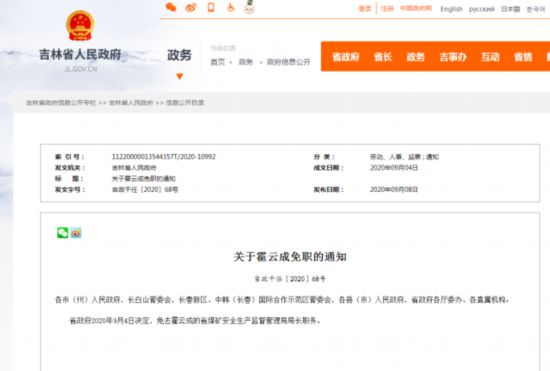This screenshot has width=550, height=371.
Task: Open 吉林省政府信息公开专栏 path link
Action: click(x=61, y=103)
